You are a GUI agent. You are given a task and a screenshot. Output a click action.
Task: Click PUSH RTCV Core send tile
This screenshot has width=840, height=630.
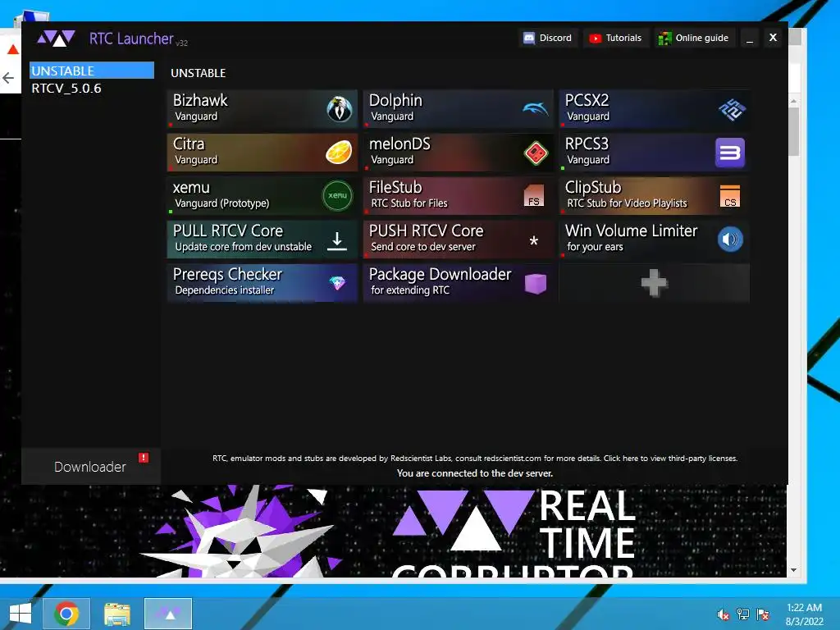click(458, 240)
